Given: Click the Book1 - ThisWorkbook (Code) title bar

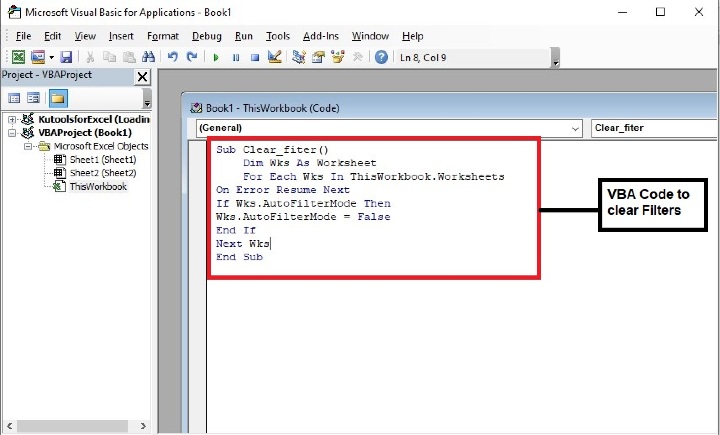Looking at the screenshot, I should pyautogui.click(x=450, y=108).
